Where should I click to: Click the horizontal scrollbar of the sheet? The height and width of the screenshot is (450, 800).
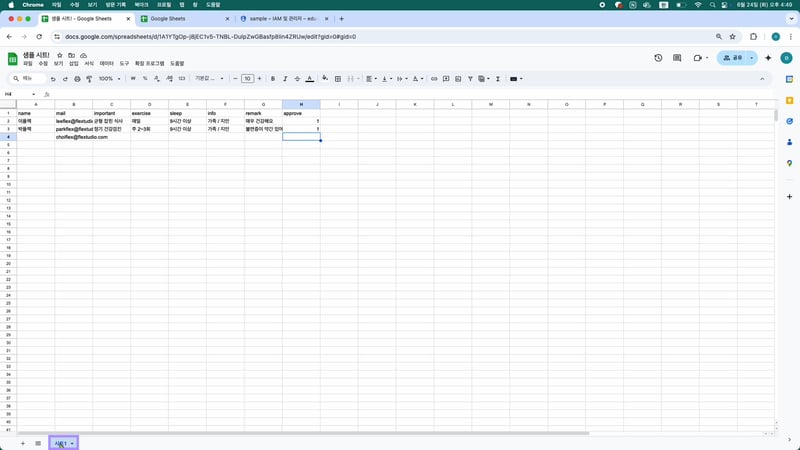[304, 434]
